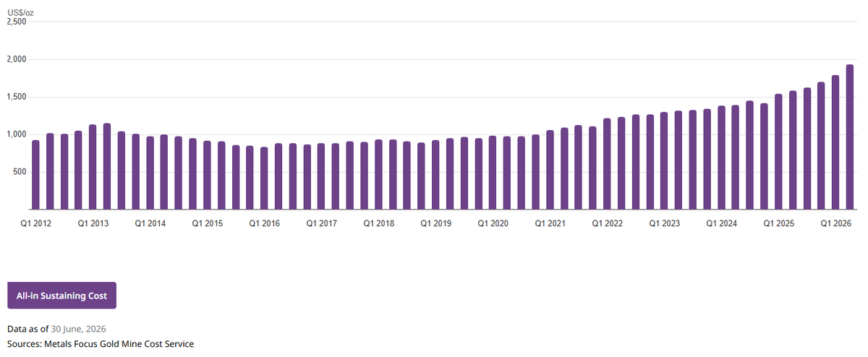Pick the bar above Q1 2021

[550, 171]
